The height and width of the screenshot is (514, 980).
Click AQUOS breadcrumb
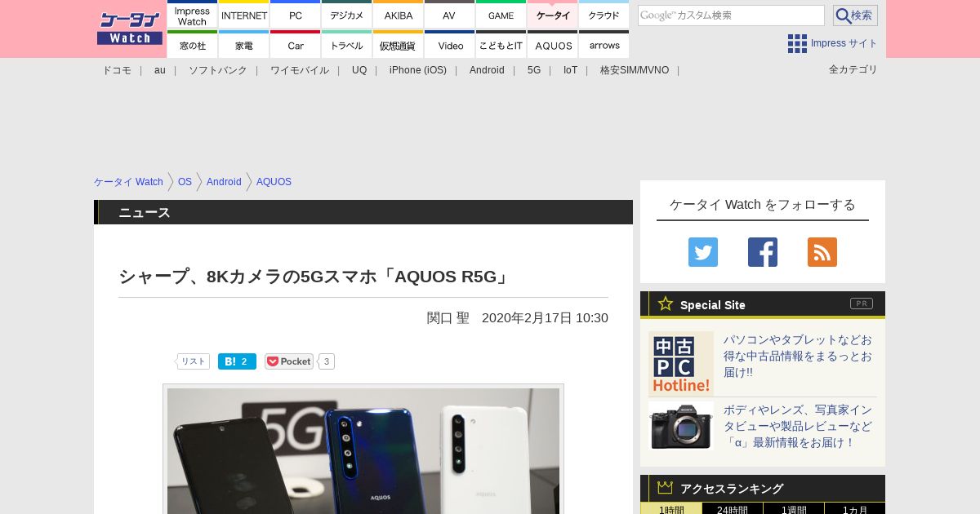(x=274, y=182)
